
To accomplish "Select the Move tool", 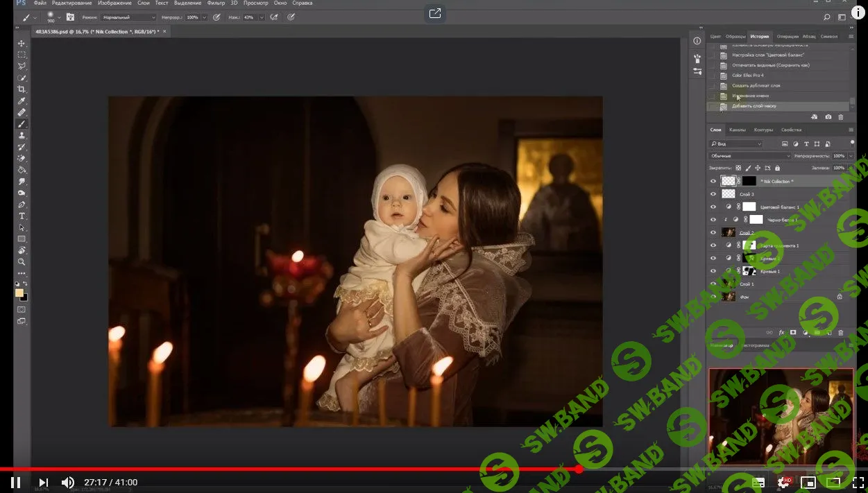I will pyautogui.click(x=22, y=43).
